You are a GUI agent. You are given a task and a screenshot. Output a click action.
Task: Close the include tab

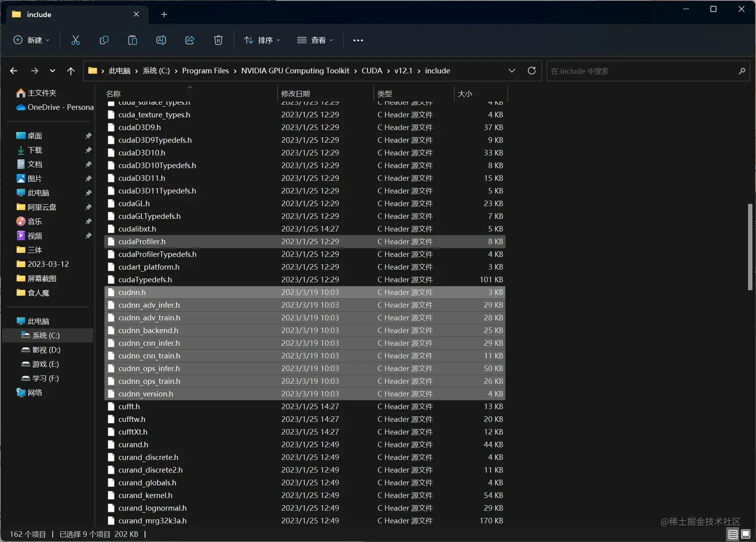(x=136, y=15)
